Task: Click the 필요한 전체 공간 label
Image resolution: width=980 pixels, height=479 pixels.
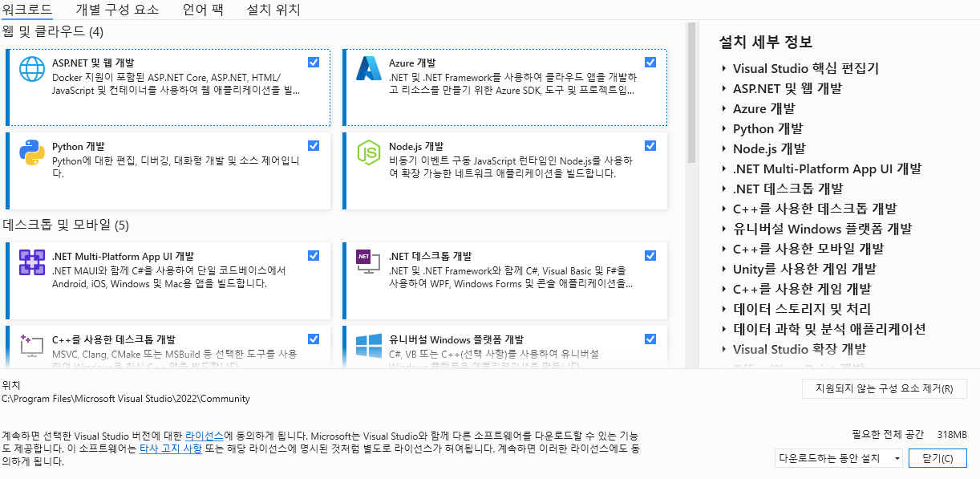Action: (888, 434)
